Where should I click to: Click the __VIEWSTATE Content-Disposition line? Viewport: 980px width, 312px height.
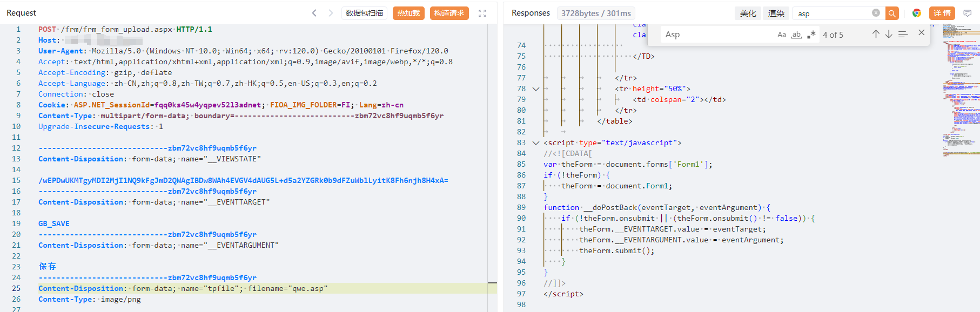click(150, 159)
